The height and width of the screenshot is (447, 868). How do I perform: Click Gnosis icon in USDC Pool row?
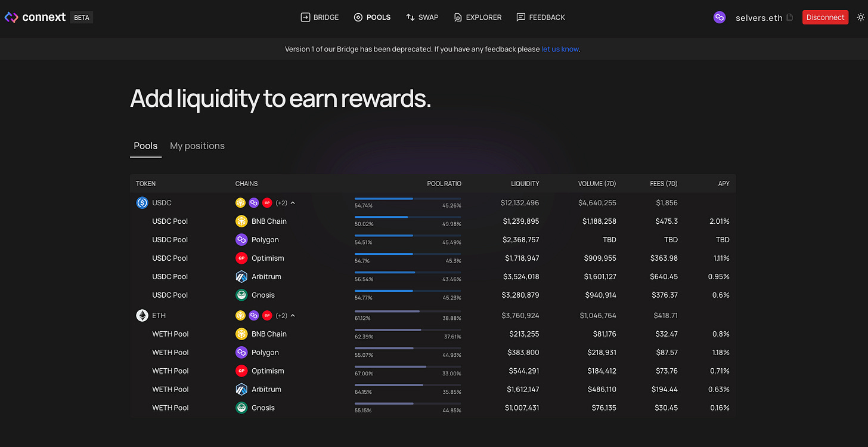[241, 295]
